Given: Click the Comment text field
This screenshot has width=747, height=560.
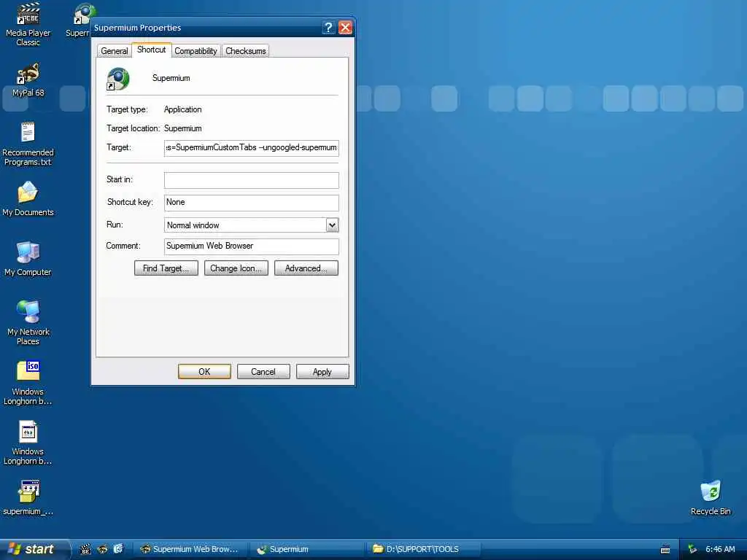Looking at the screenshot, I should pos(252,246).
